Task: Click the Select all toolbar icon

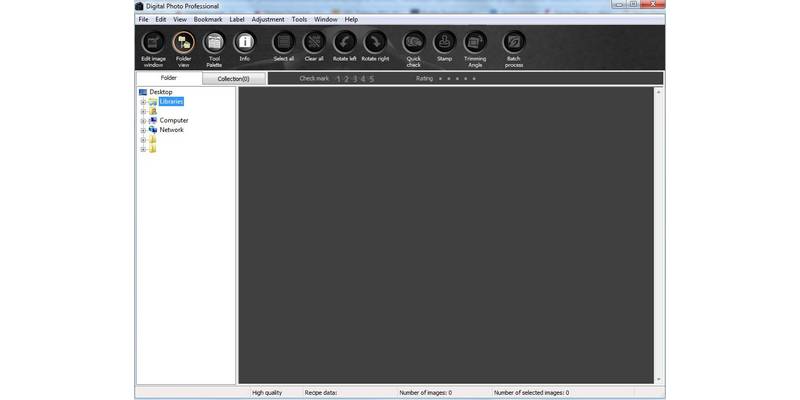Action: coord(284,43)
